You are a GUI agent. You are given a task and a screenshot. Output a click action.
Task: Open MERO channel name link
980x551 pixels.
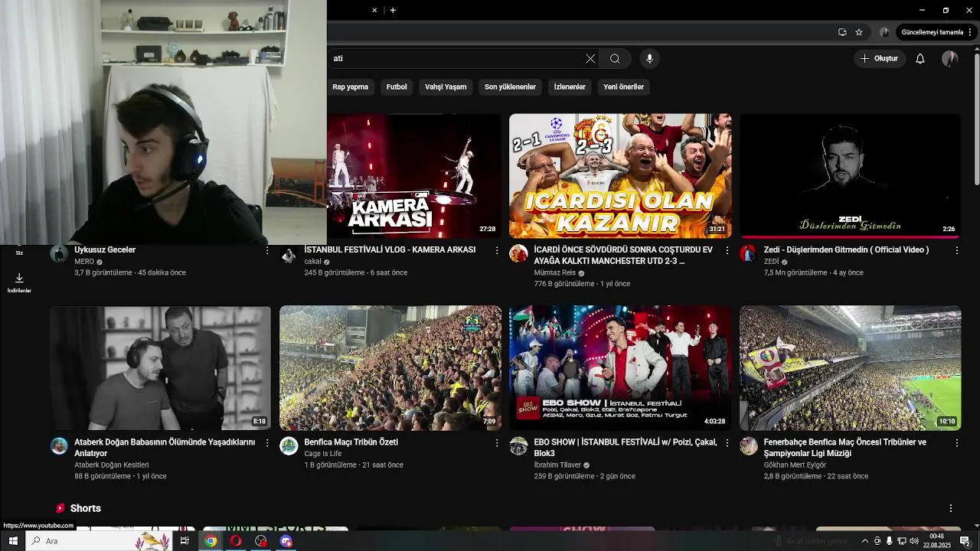(x=84, y=262)
